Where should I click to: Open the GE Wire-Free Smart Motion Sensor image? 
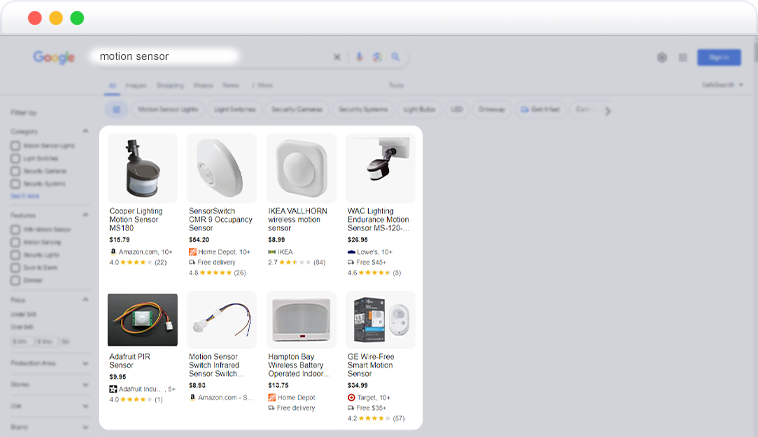380,320
